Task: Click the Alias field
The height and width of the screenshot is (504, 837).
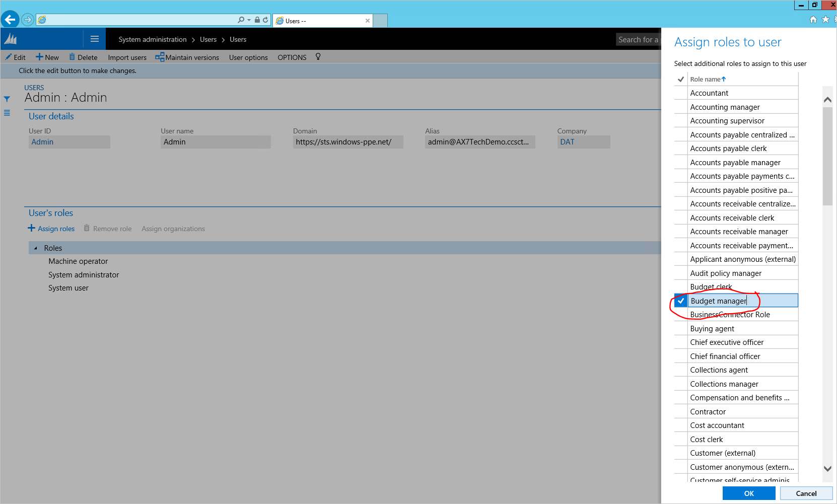Action: (x=480, y=142)
